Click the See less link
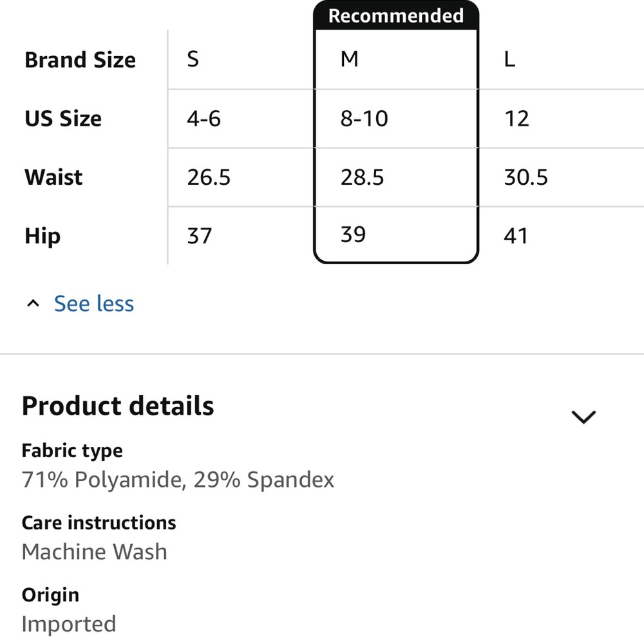644x644 pixels. [93, 303]
